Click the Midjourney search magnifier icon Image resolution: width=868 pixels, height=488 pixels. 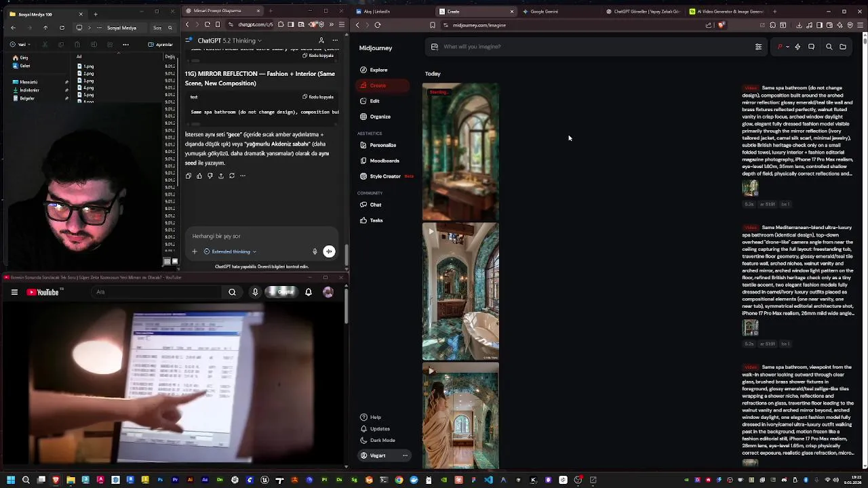coord(829,47)
